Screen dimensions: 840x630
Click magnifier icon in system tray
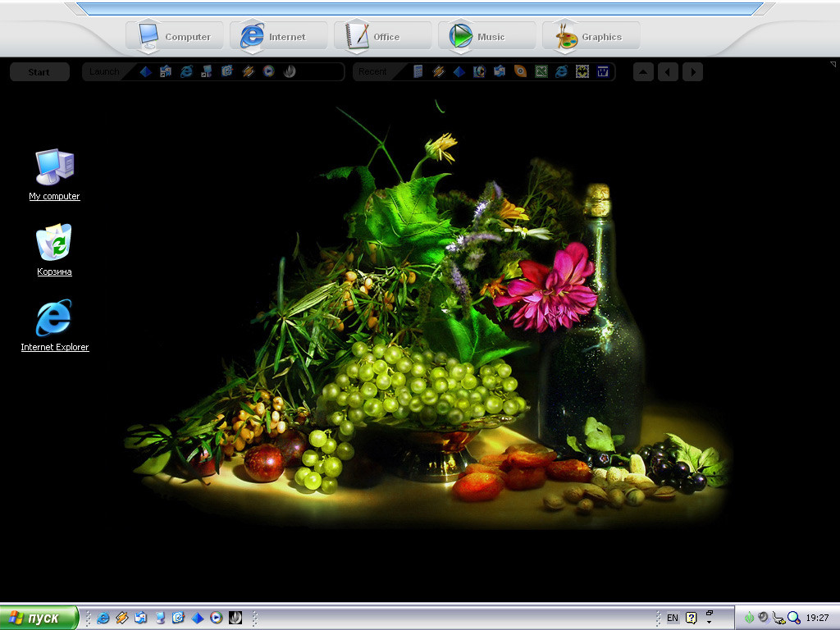click(793, 618)
